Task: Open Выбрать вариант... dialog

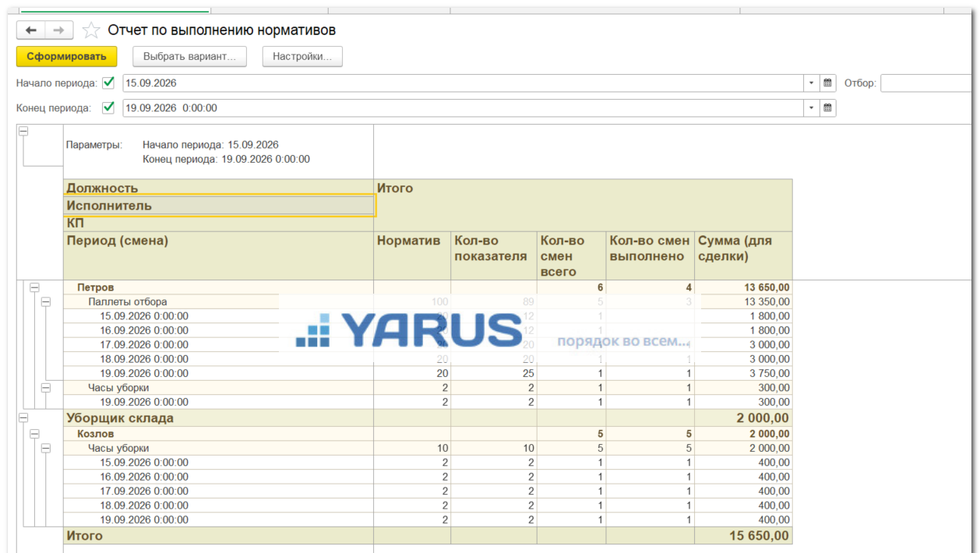Action: pyautogui.click(x=189, y=57)
